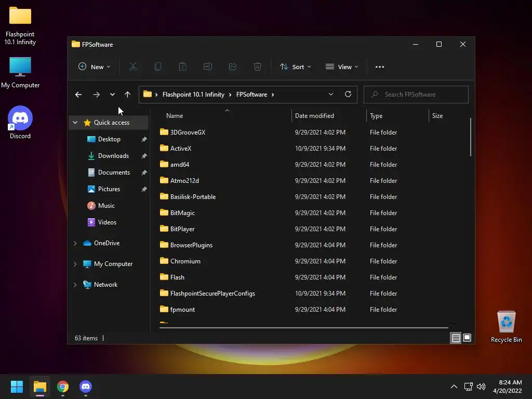
Task: Click the Paste clipboard icon
Action: [x=182, y=67]
